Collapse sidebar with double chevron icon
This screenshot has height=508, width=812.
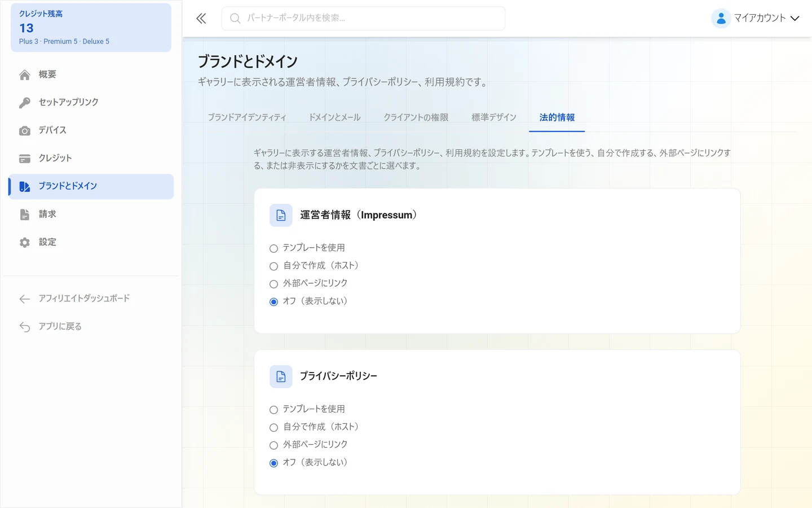201,19
